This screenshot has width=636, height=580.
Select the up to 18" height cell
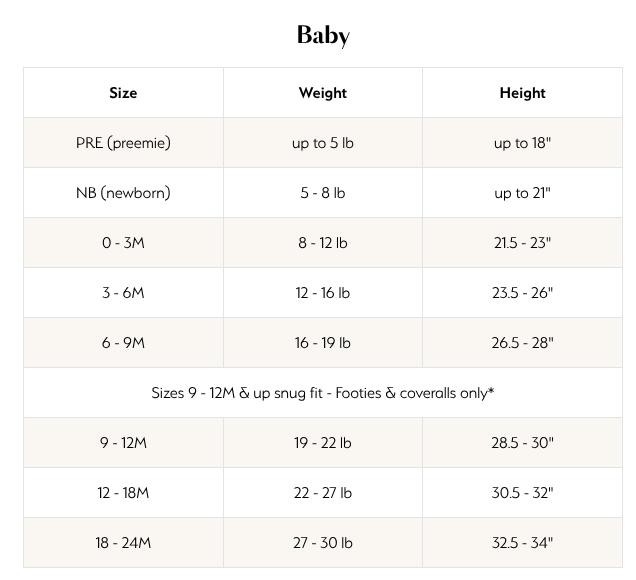pos(522,143)
